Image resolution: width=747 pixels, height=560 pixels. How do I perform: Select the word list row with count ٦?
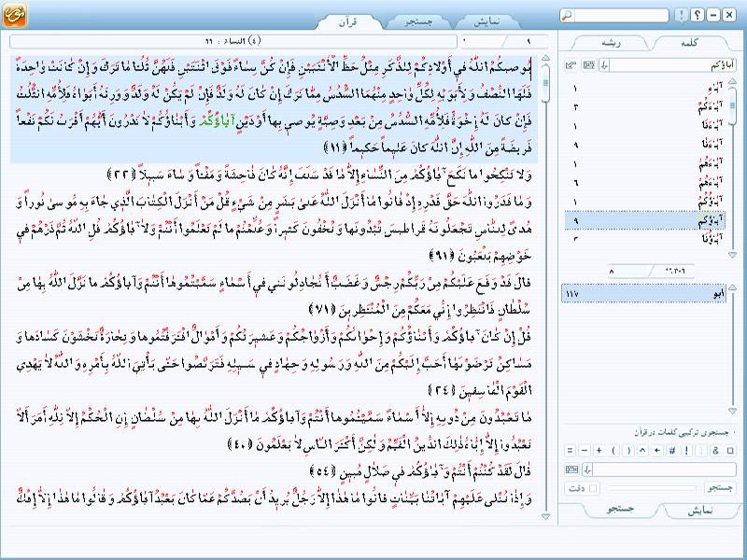pyautogui.click(x=644, y=182)
